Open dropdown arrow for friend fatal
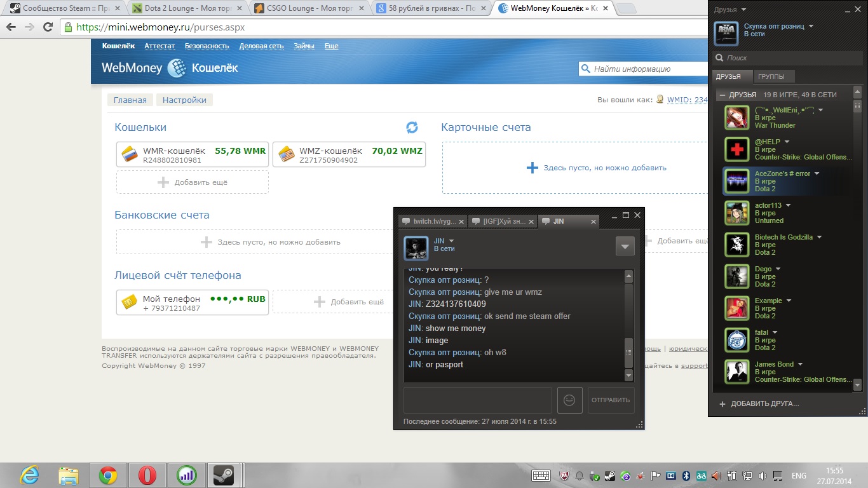 point(775,332)
